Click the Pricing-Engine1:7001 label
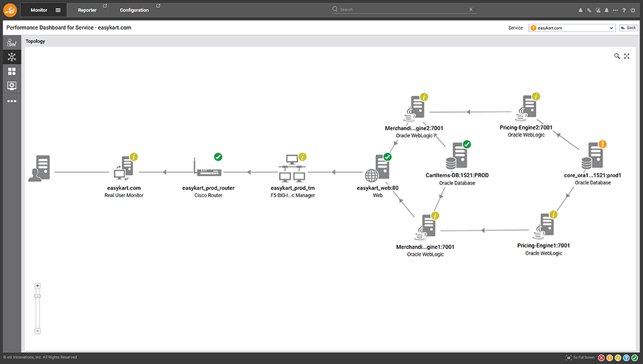 point(544,246)
